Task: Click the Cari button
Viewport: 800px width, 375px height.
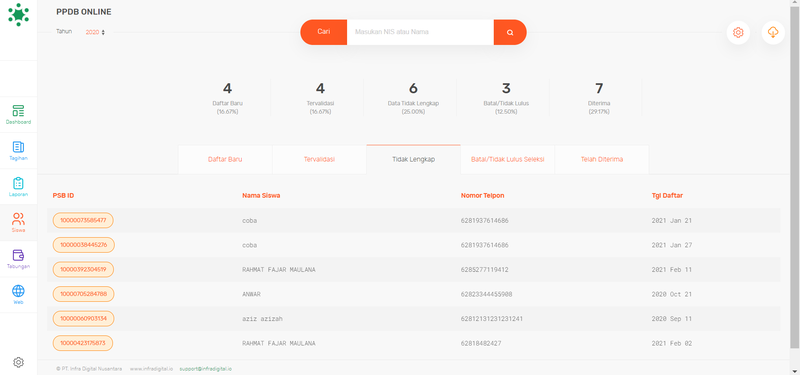Action: (x=323, y=32)
